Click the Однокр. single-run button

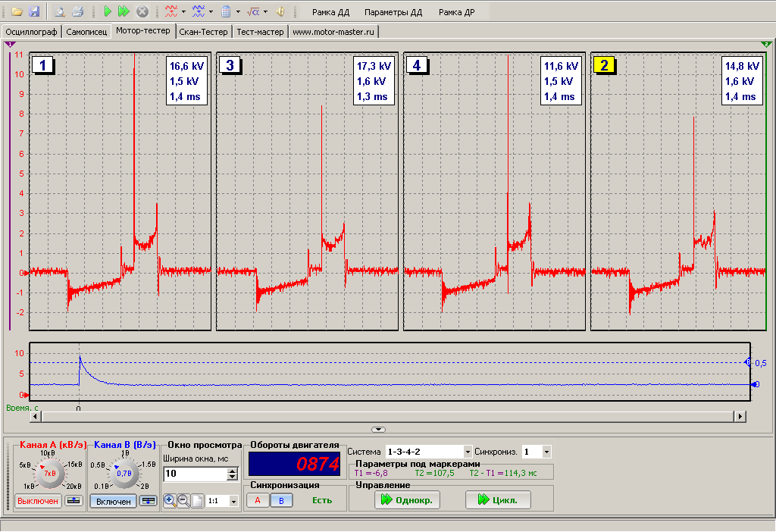407,500
